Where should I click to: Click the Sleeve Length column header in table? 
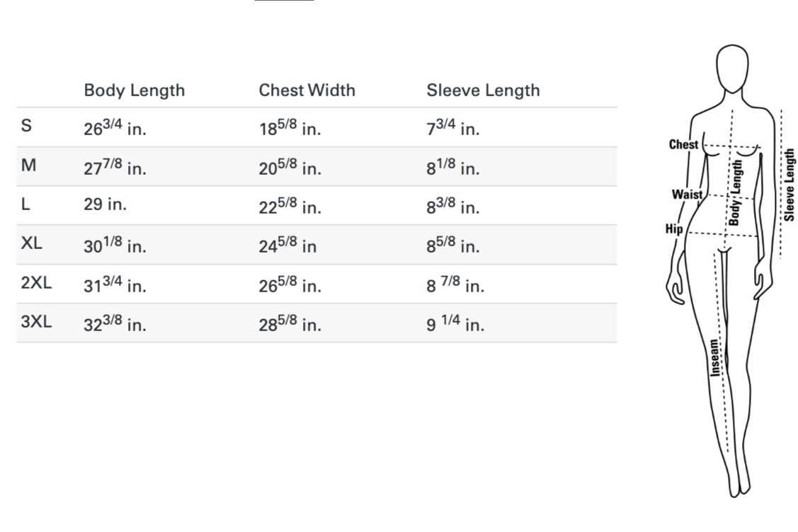(483, 91)
